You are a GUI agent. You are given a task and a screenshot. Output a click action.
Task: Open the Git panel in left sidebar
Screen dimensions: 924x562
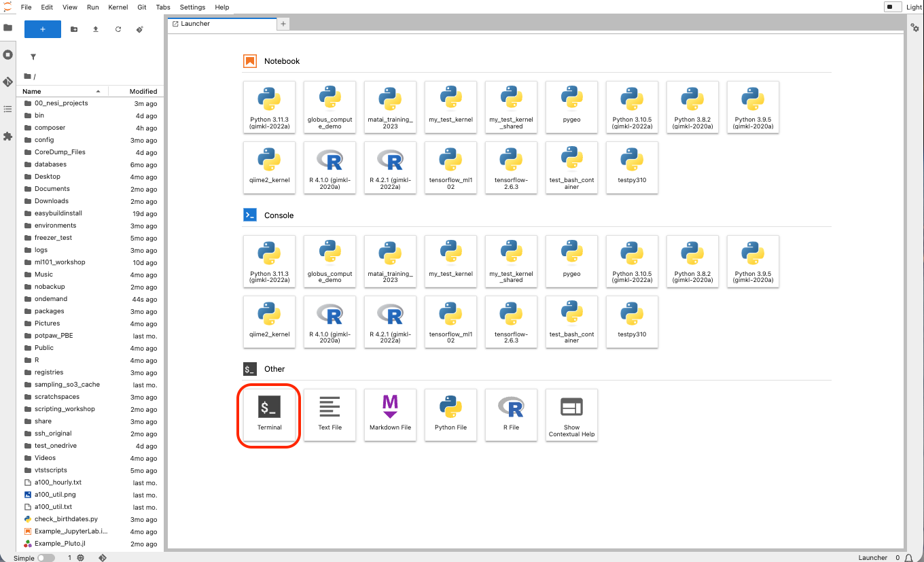[x=8, y=82]
